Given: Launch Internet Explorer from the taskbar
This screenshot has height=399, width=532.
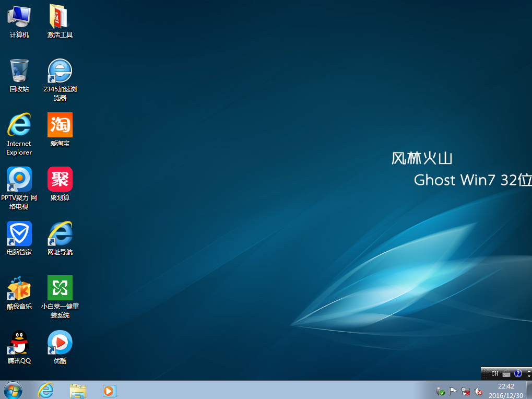Looking at the screenshot, I should 45,391.
